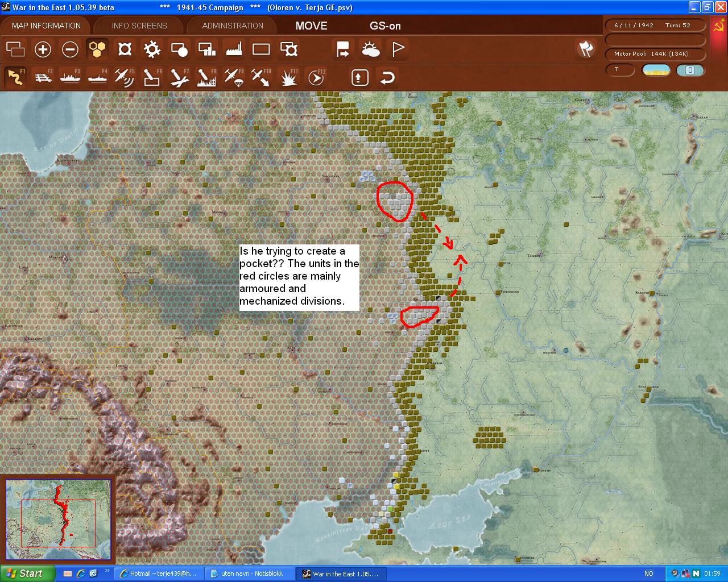Image resolution: width=728 pixels, height=582 pixels.
Task: Click the crossed white flags icon
Action: coord(586,49)
